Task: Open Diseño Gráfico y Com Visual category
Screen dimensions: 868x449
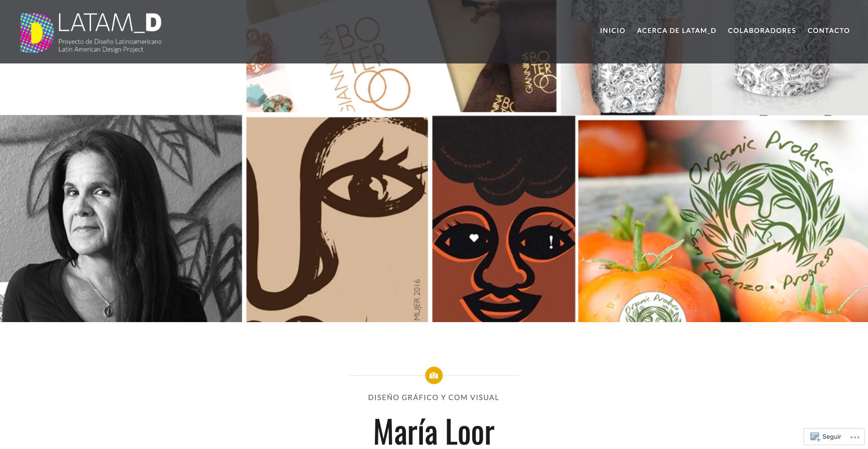Action: coord(434,397)
